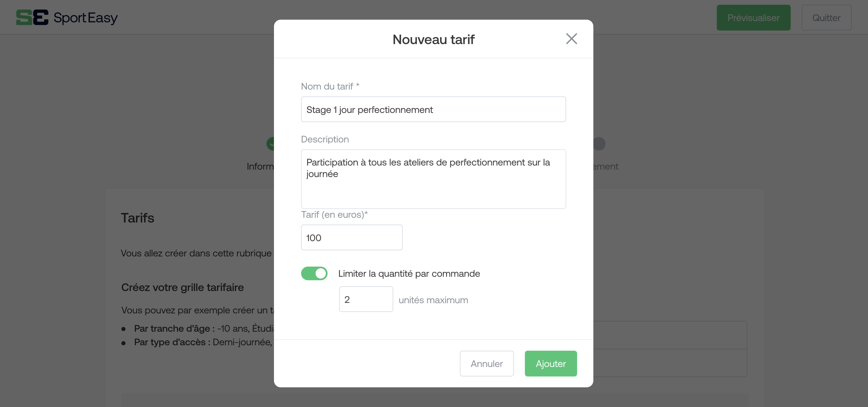
Task: Click the 'Nouveau tarif' dialog title
Action: coord(433,39)
